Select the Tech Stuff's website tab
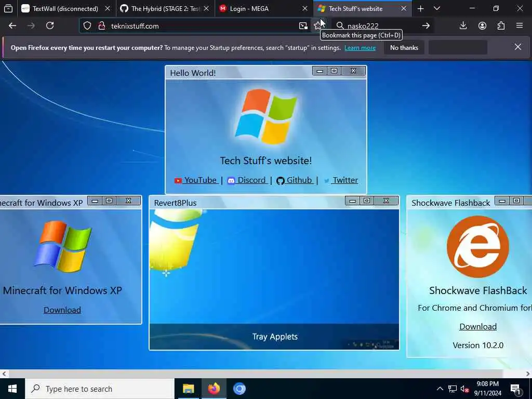532x399 pixels. click(x=355, y=8)
